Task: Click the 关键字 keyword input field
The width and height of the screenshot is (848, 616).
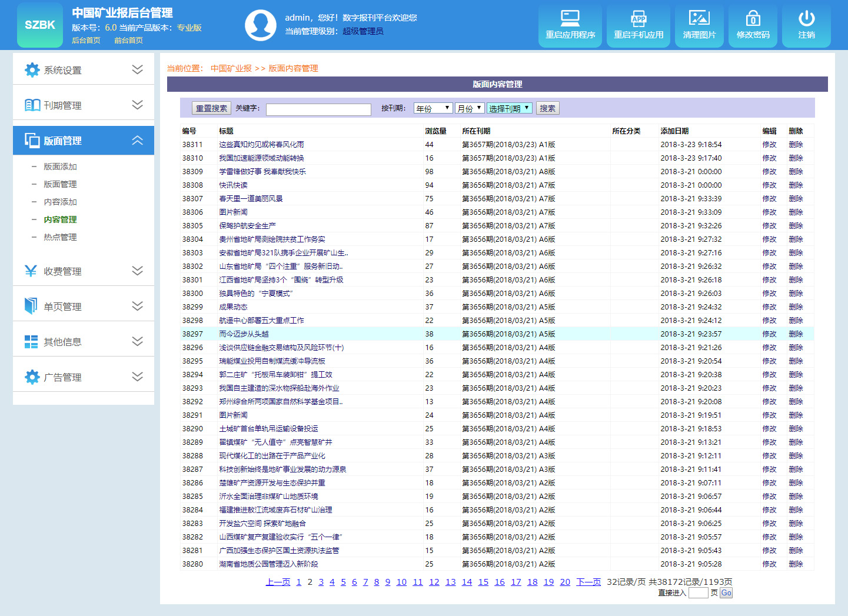Action: 318,109
